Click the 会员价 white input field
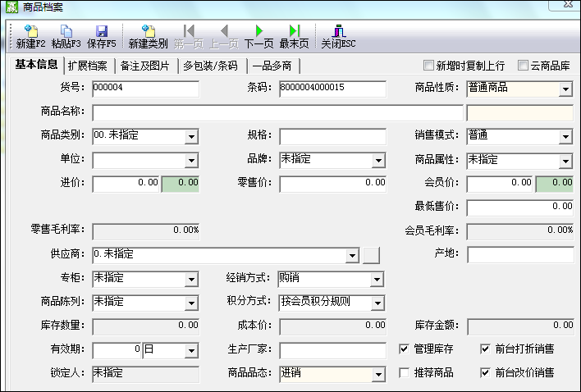Viewport: 581px width, 392px height. click(500, 184)
